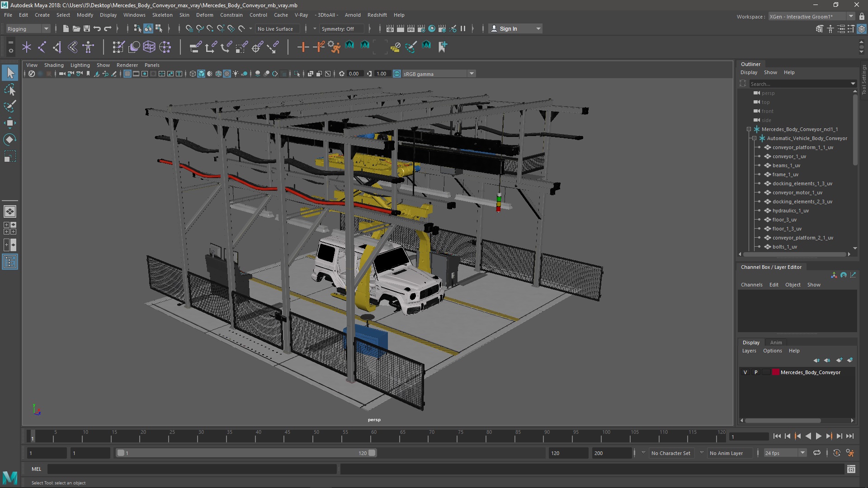Open the Deform menu
This screenshot has width=868, height=488.
204,15
